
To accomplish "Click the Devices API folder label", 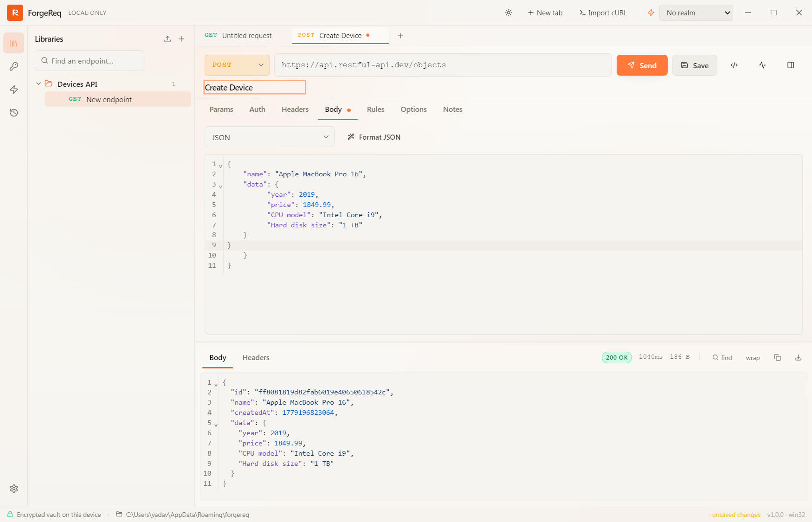I will [77, 84].
